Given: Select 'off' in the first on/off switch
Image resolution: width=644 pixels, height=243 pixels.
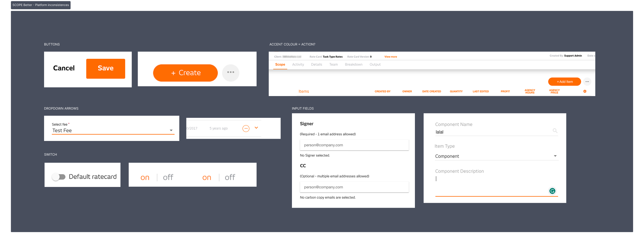Looking at the screenshot, I should coord(168,177).
